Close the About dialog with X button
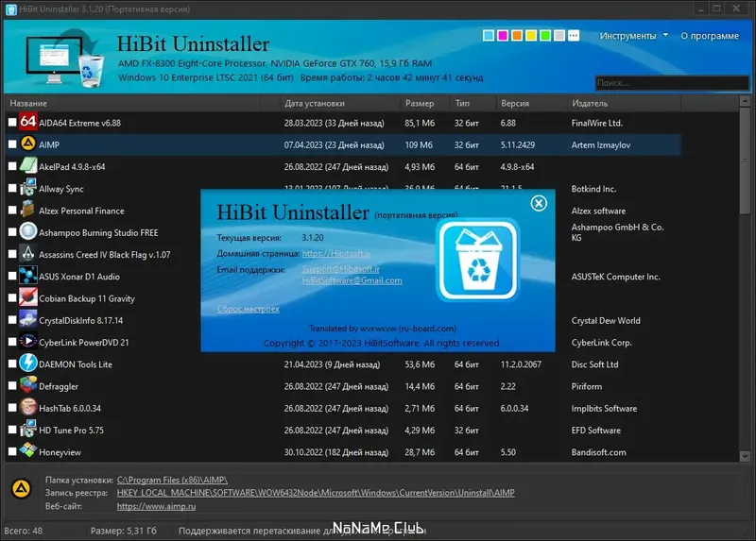Image resolution: width=756 pixels, height=541 pixels. (539, 203)
